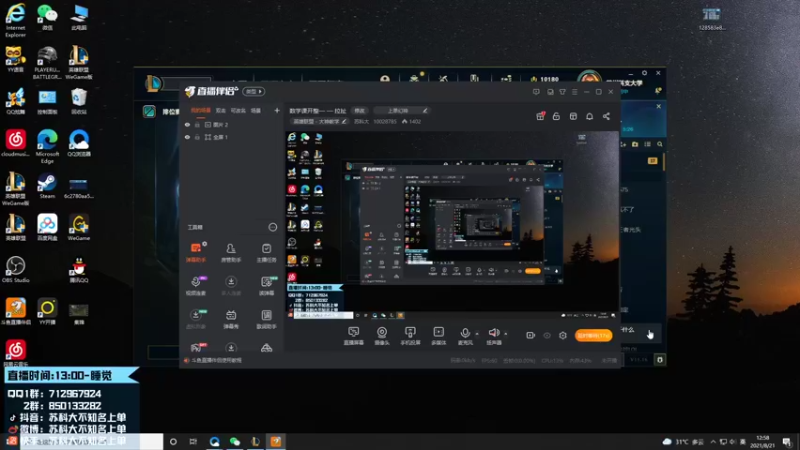Open the taskbar clock and date
800x450 pixels.
click(763, 442)
